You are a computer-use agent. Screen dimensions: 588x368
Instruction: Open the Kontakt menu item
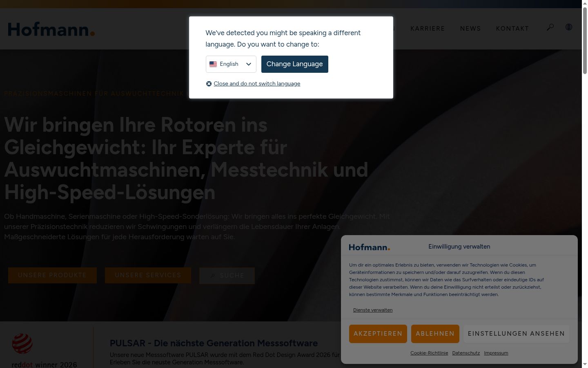pos(512,29)
